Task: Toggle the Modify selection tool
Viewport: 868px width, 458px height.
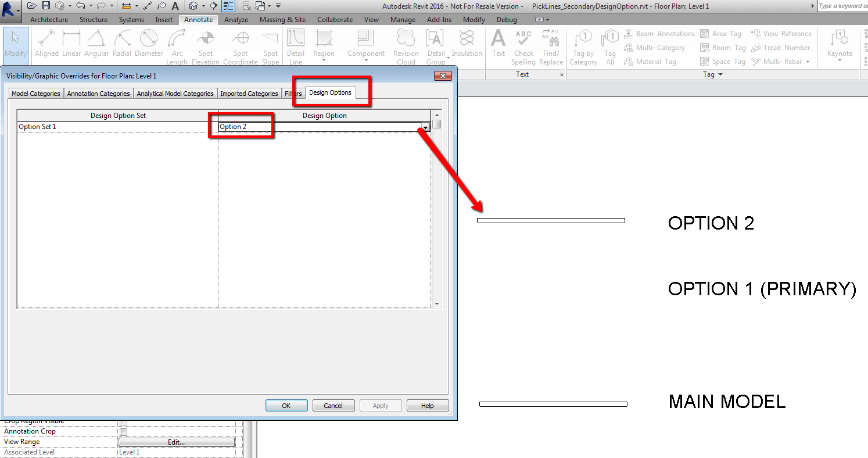Action: tap(15, 44)
